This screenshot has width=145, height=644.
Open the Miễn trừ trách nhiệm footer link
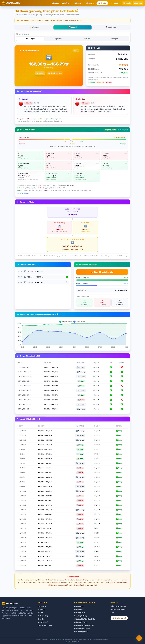[x=118, y=606]
